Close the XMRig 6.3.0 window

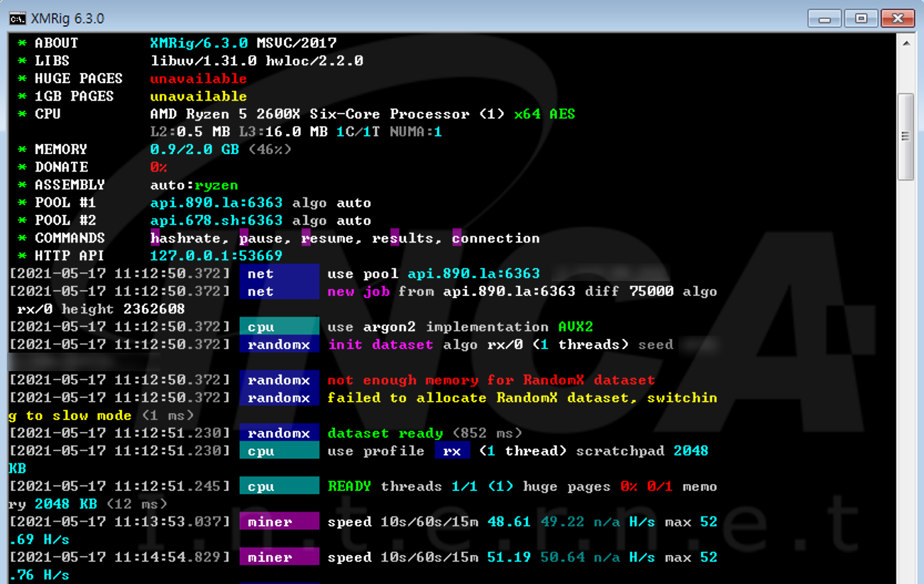click(898, 18)
